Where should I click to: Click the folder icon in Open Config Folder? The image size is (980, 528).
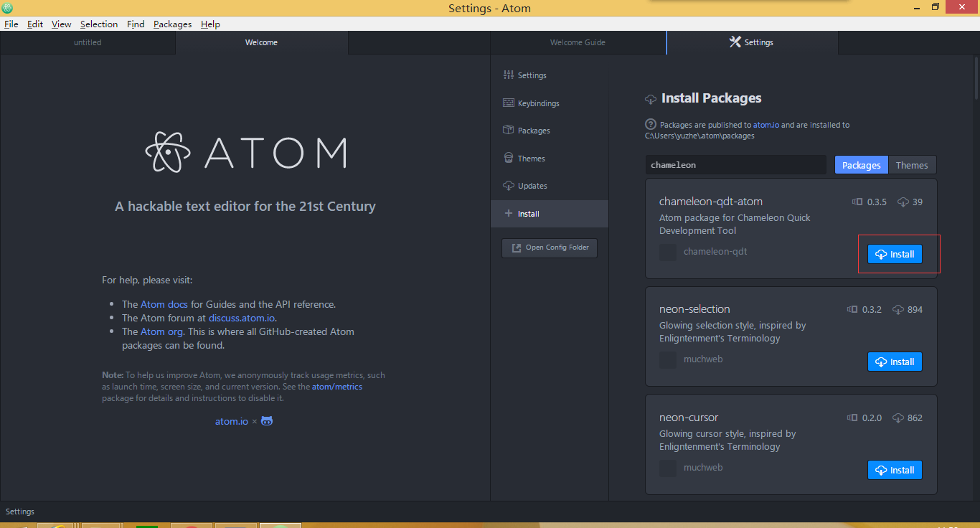pyautogui.click(x=517, y=248)
